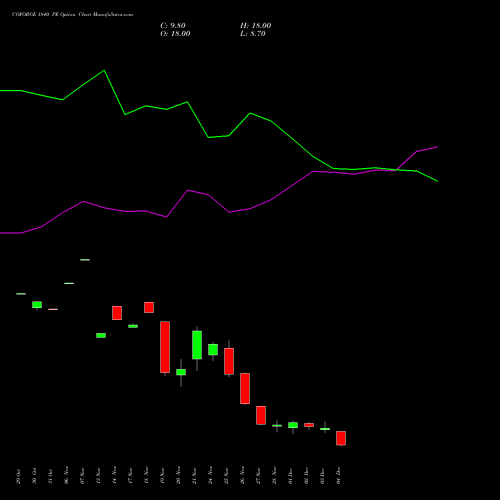The image size is (500, 500).
Task: Click the red candle above 25 Nov
Action: [x=229, y=361]
